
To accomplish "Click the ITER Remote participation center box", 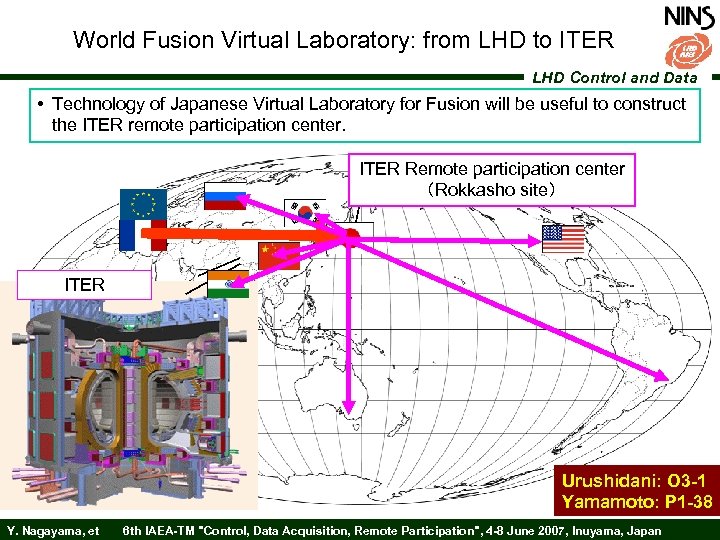I will click(x=492, y=179).
